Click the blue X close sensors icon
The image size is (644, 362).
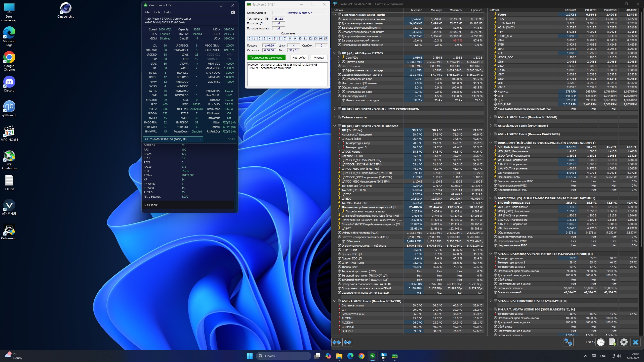pyautogui.click(x=635, y=342)
